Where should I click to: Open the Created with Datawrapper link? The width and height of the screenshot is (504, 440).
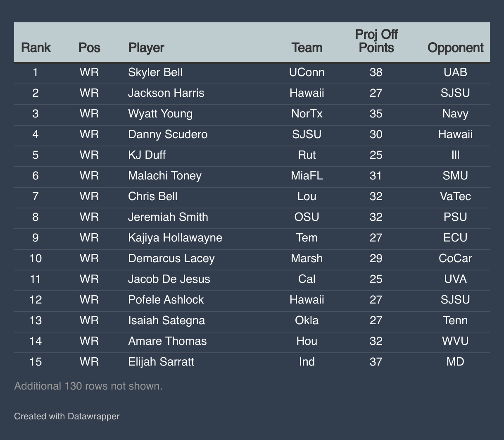[x=67, y=416]
